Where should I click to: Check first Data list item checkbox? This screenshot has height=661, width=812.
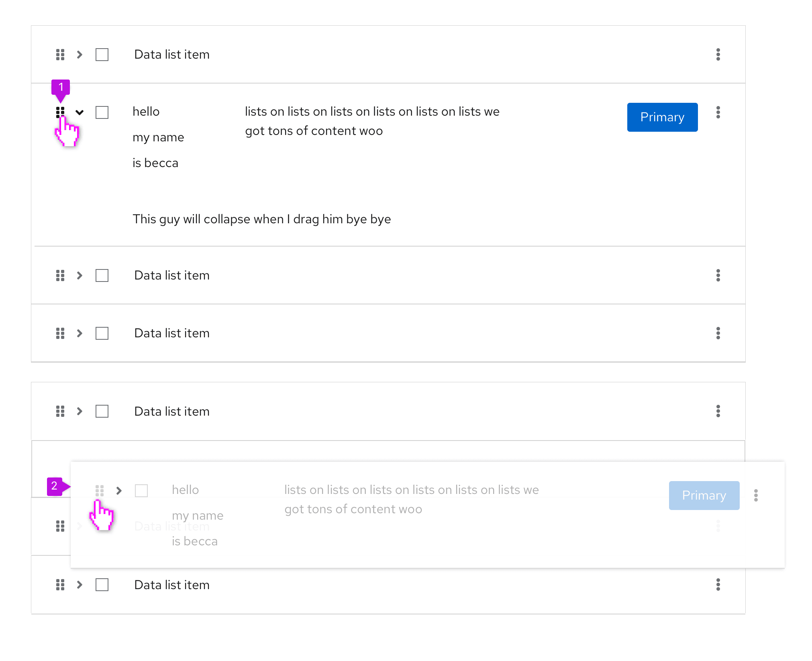coord(102,55)
